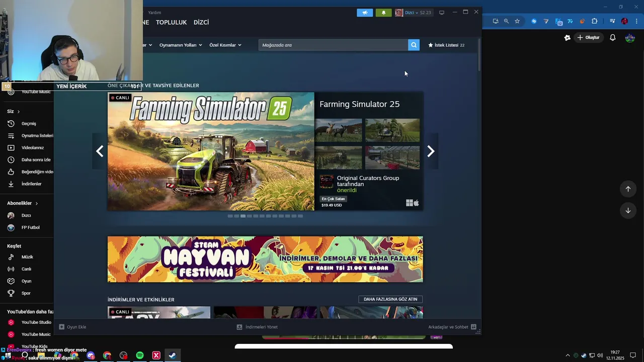Click Oyun Ekle plus icon in Steam
Screen dimensions: 644x362
pyautogui.click(x=62, y=327)
